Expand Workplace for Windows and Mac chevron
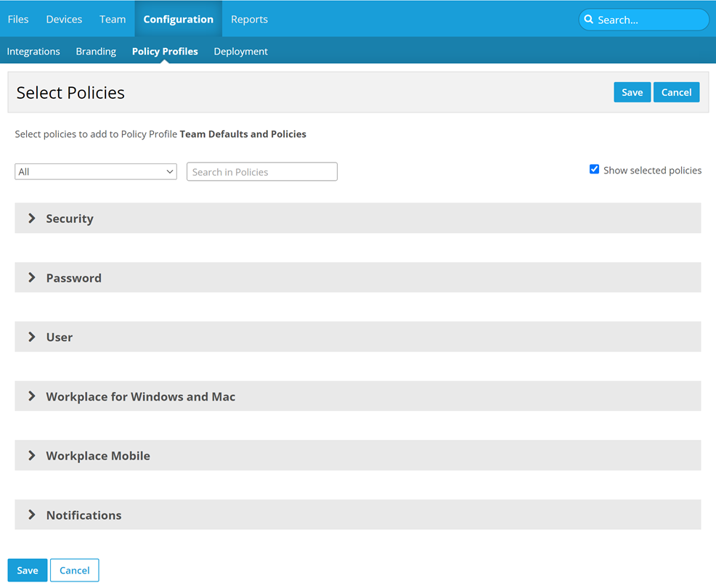 pos(32,396)
